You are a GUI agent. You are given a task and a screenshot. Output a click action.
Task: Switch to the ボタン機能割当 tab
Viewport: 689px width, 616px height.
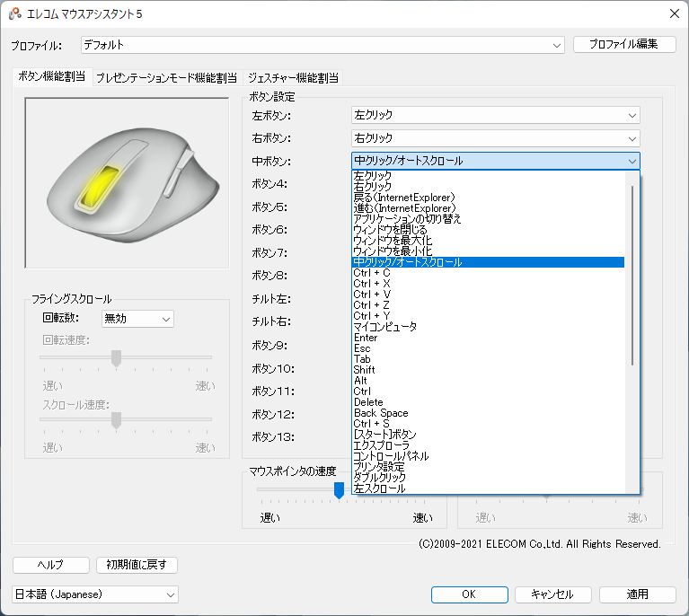tap(52, 76)
